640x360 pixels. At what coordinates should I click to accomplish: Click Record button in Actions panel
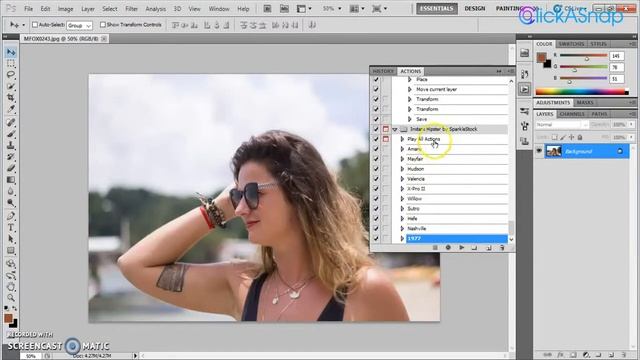448,248
